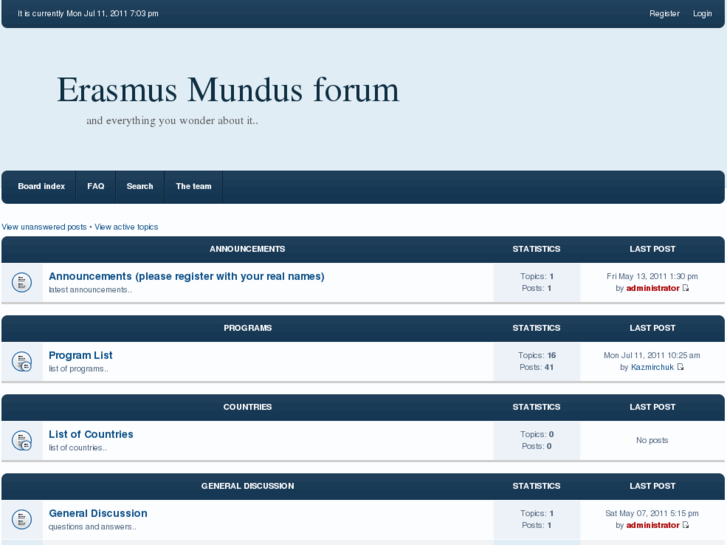Click 'questions and answers..' description
This screenshot has width=727, height=545.
point(92,527)
